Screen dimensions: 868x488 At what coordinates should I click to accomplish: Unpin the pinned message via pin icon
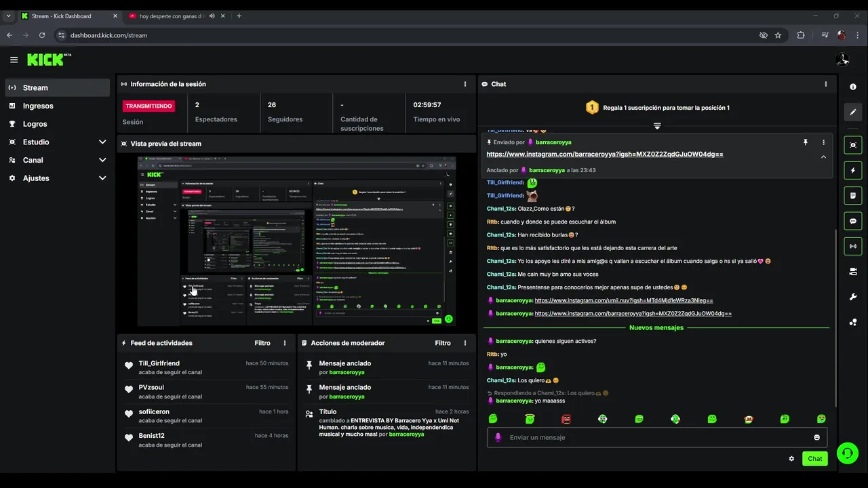pos(806,142)
